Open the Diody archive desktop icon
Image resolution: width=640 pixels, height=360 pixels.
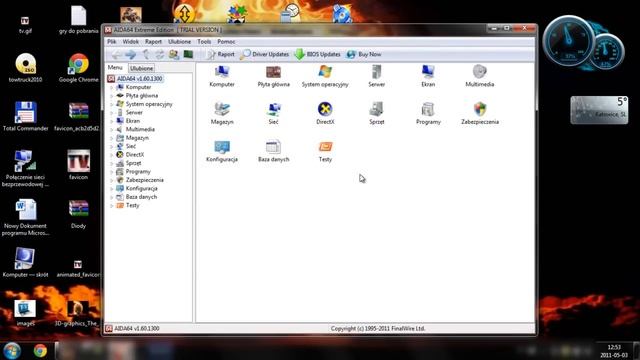point(78,214)
